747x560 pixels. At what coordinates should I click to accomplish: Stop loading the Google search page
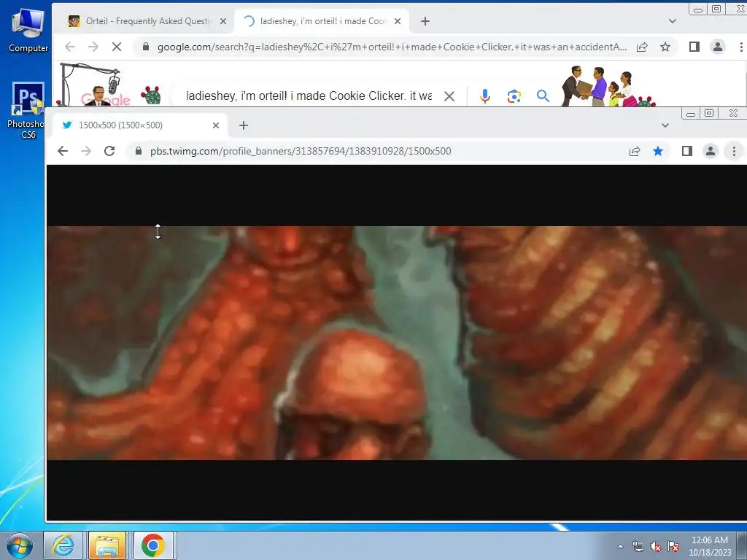click(117, 47)
